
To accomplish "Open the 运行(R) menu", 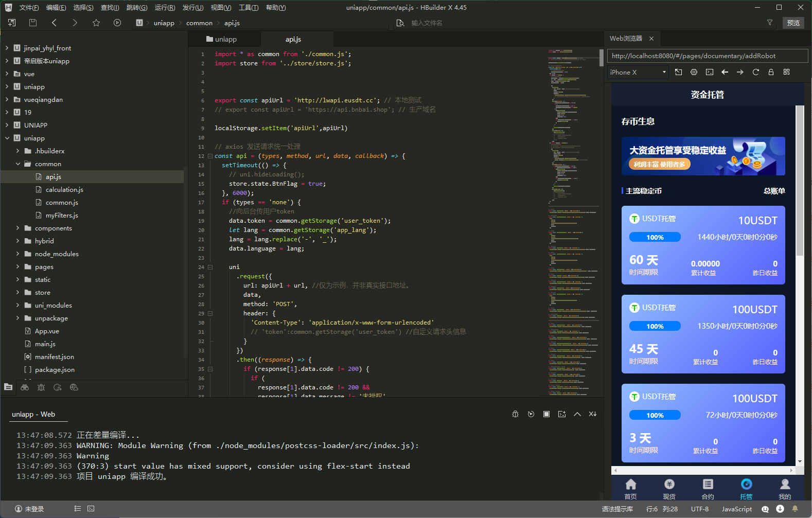I will point(165,7).
